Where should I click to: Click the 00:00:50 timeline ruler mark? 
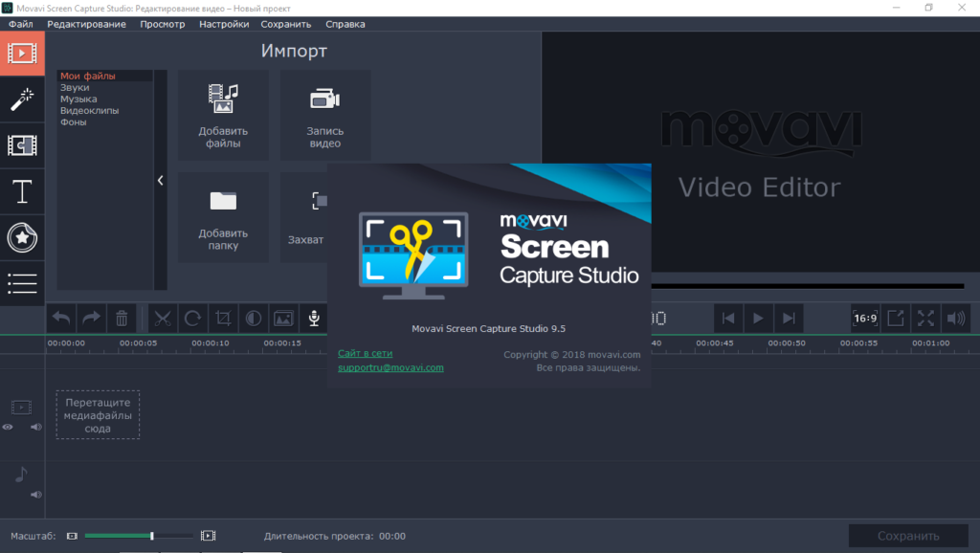[787, 343]
